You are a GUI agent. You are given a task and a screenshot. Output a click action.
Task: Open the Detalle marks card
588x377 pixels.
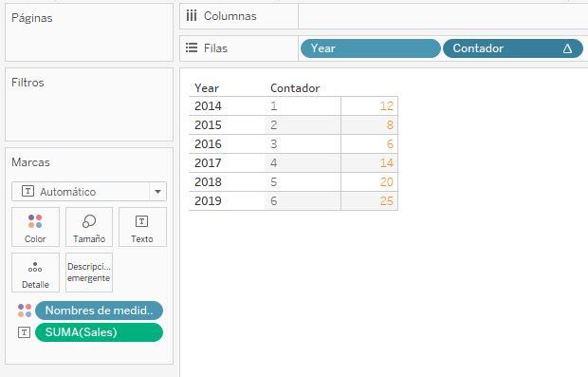pyautogui.click(x=35, y=273)
